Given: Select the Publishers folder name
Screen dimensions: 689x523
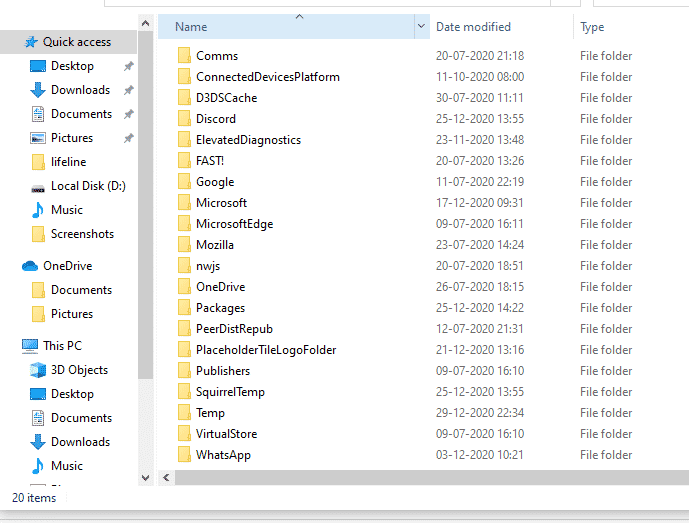Looking at the screenshot, I should click(x=223, y=371).
